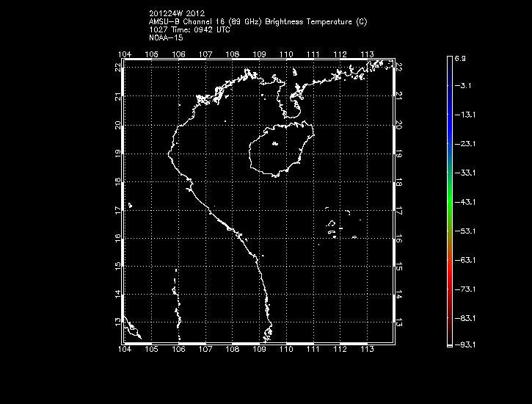Click the color scale bar
The height and width of the screenshot is (404, 532).
449,200
